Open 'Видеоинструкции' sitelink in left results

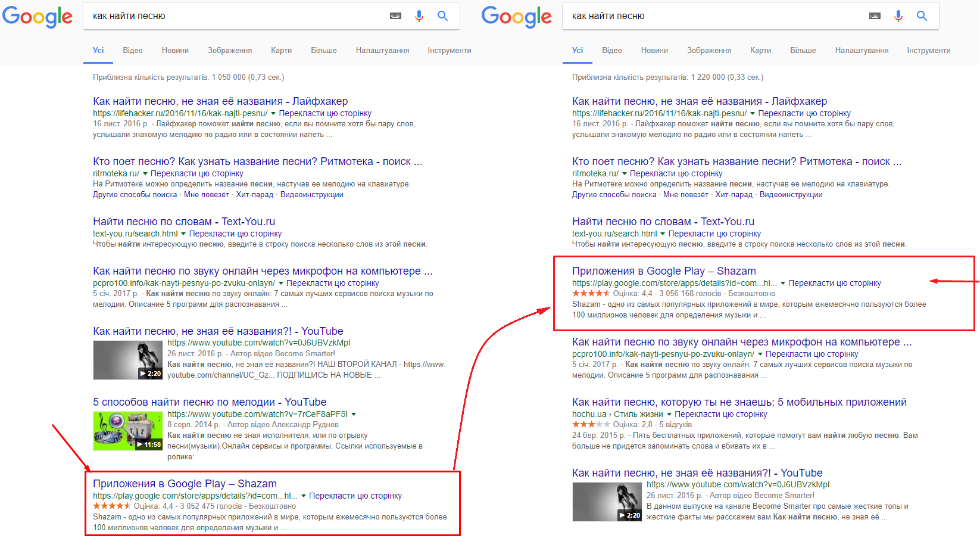click(311, 195)
